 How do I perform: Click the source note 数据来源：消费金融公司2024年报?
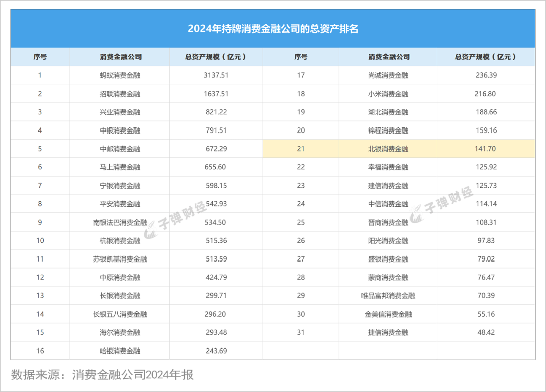[102, 375]
